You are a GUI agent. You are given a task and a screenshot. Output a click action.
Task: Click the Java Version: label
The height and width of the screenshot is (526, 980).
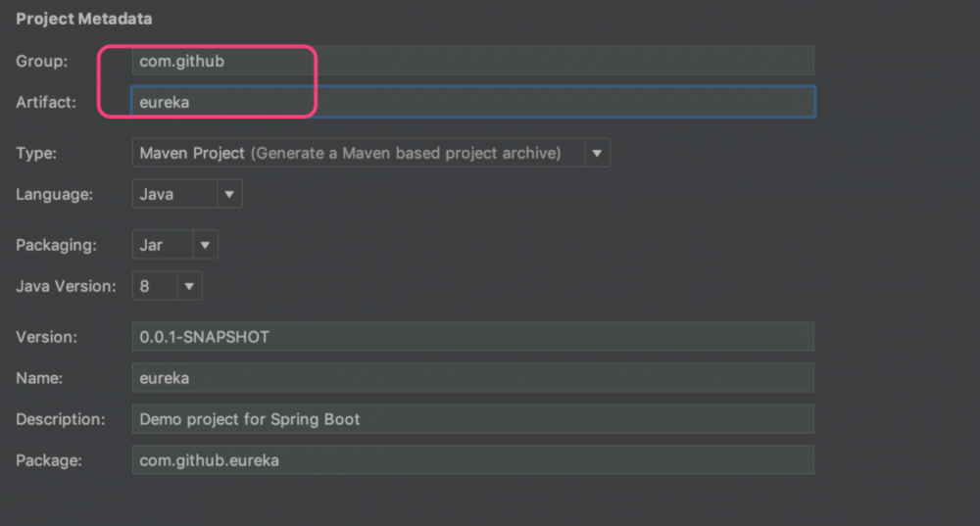(66, 286)
